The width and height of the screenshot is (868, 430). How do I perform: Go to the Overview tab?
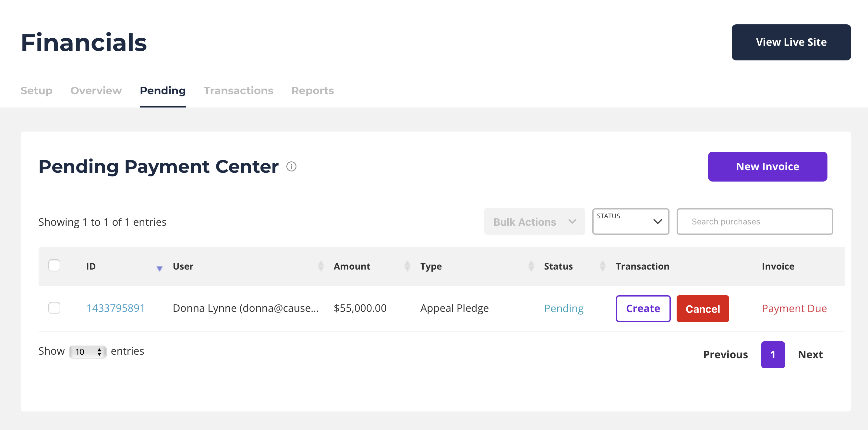pos(96,90)
